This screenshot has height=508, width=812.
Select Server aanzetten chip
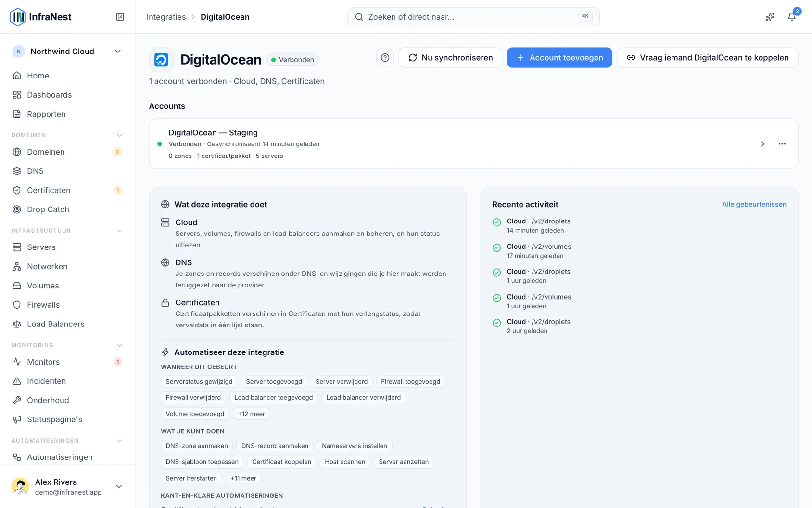click(404, 462)
